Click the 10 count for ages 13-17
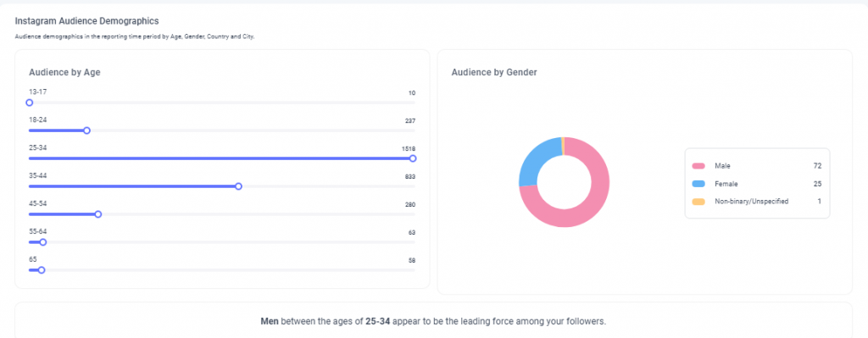 pyautogui.click(x=412, y=93)
